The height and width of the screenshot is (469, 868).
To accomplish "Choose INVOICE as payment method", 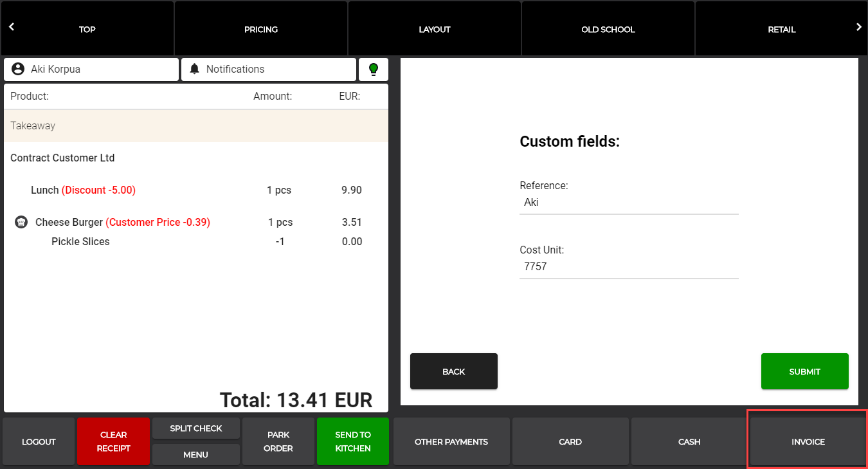I will (808, 442).
